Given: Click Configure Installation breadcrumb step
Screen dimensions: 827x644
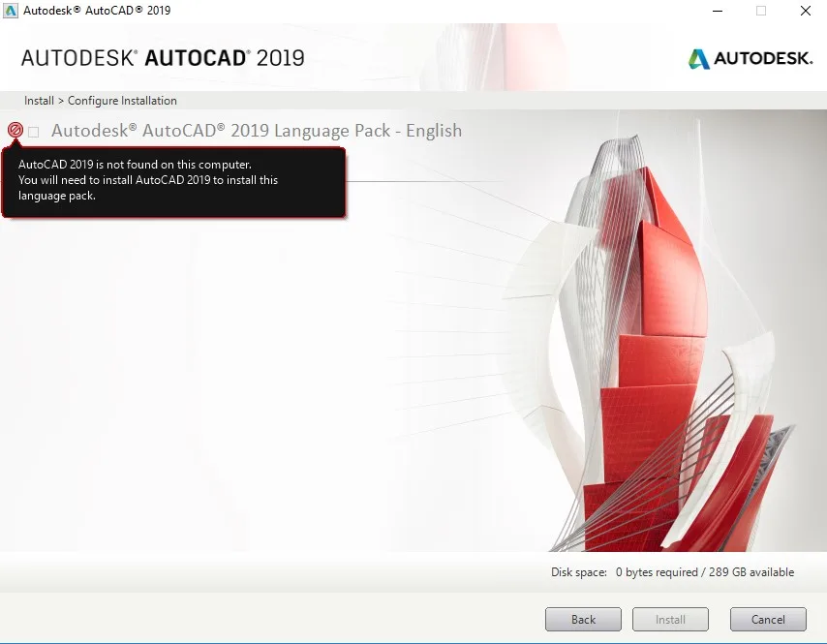Looking at the screenshot, I should [122, 101].
